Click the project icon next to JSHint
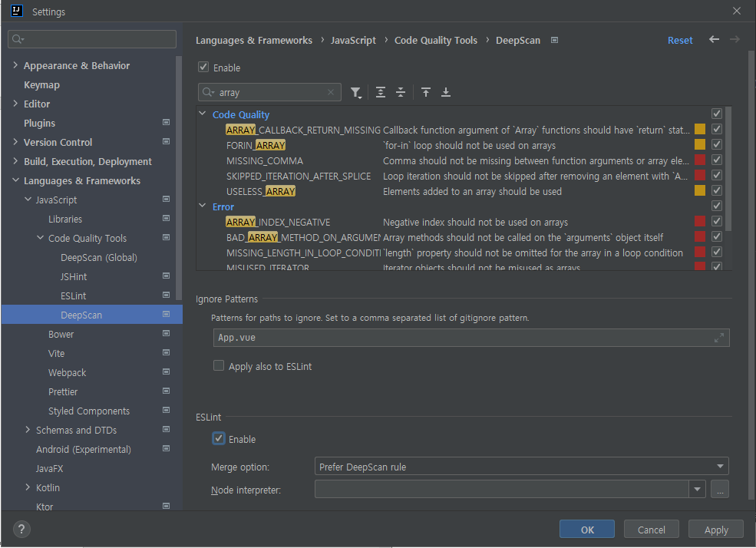 [x=167, y=276]
